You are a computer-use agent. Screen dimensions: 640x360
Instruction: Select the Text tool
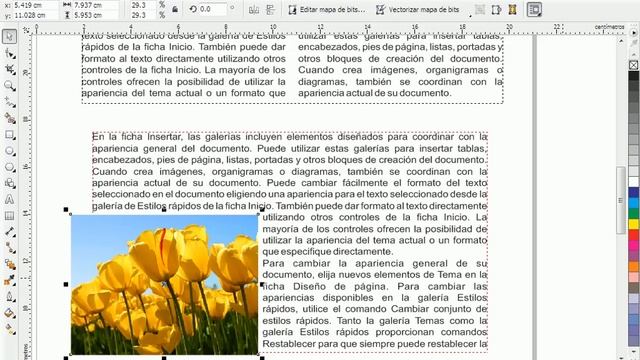pyautogui.click(x=9, y=200)
